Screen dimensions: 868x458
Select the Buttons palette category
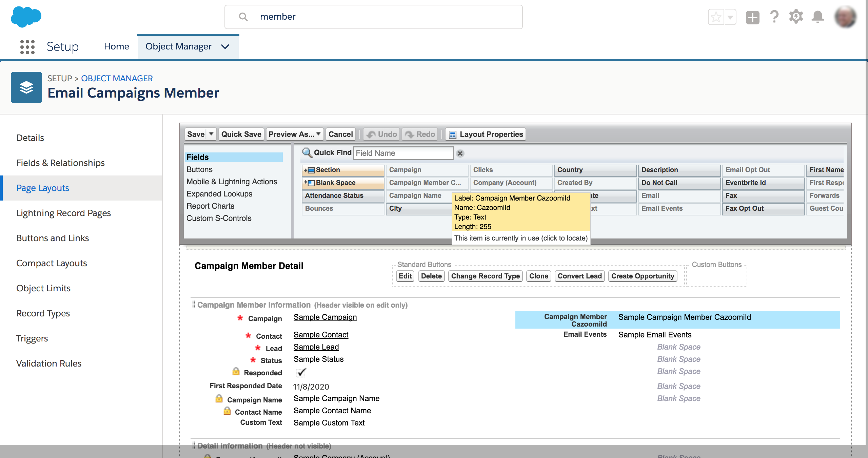tap(199, 169)
